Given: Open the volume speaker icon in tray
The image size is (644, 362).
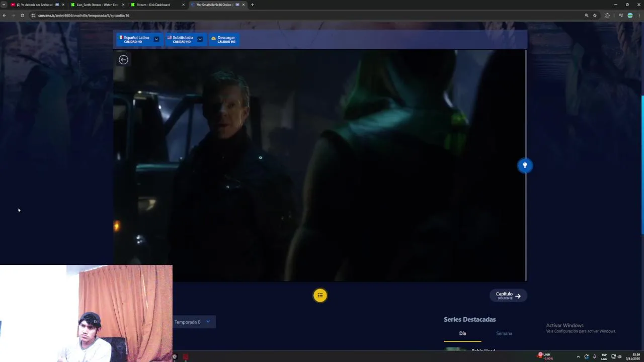Looking at the screenshot, I should click(x=619, y=356).
